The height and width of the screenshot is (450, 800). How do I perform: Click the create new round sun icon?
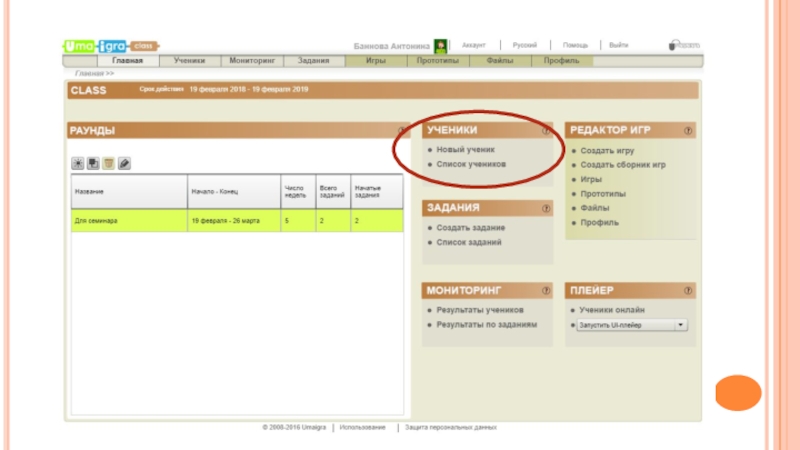click(78, 163)
